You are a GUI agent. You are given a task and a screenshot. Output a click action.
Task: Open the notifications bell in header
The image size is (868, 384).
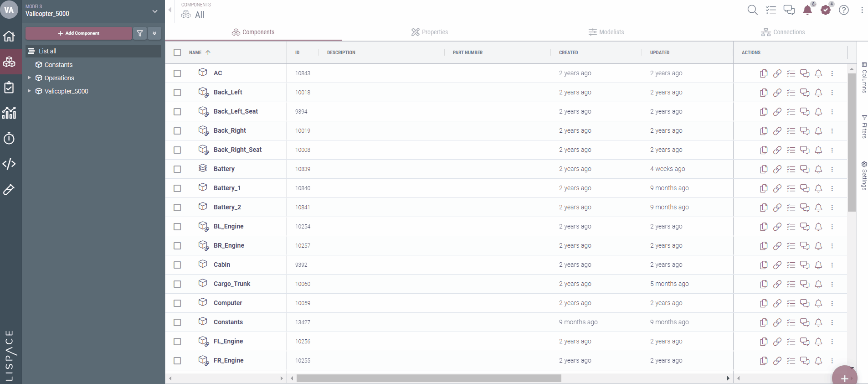(x=807, y=10)
